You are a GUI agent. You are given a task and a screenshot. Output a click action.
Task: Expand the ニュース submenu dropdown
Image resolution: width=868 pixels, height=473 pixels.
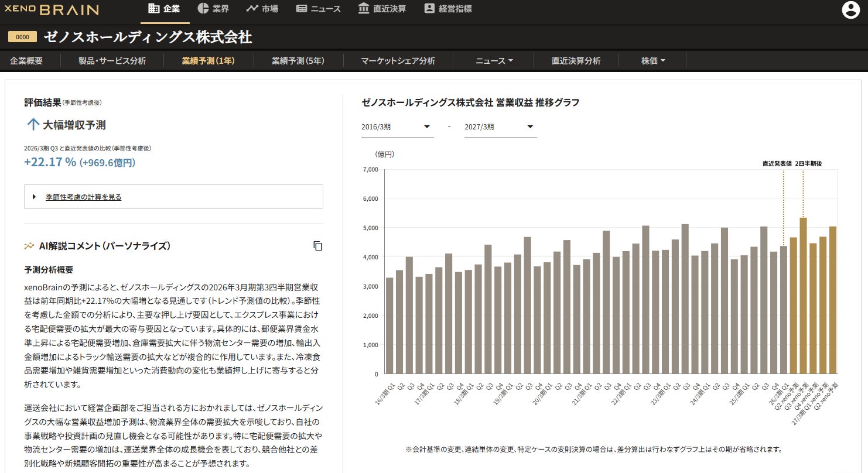[x=494, y=61]
